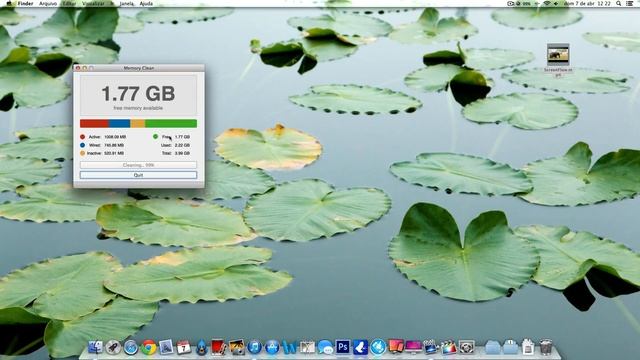This screenshot has width=640, height=360.
Task: Close the Memory Clean window
Action: tap(78, 68)
